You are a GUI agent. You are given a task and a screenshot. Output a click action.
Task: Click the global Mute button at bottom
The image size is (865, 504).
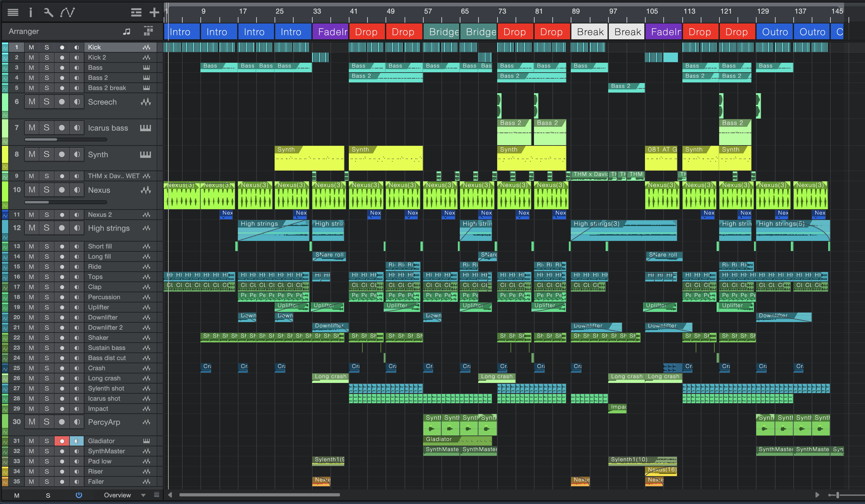click(x=16, y=495)
